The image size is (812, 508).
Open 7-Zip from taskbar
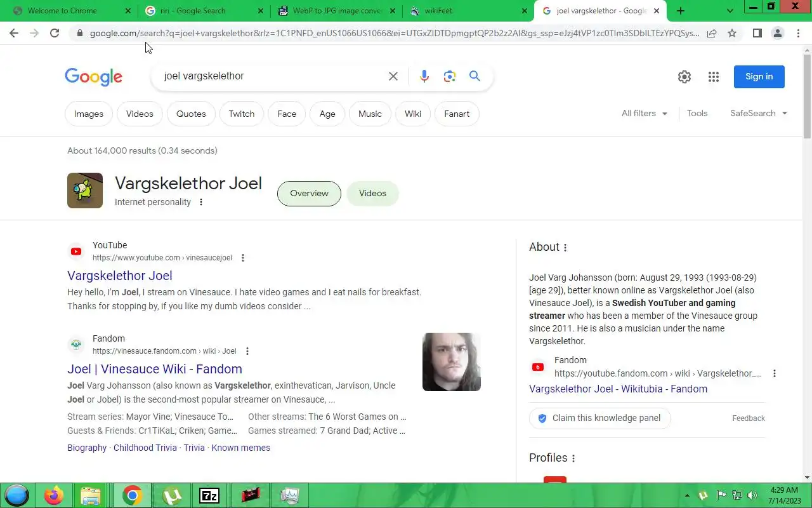pos(209,495)
